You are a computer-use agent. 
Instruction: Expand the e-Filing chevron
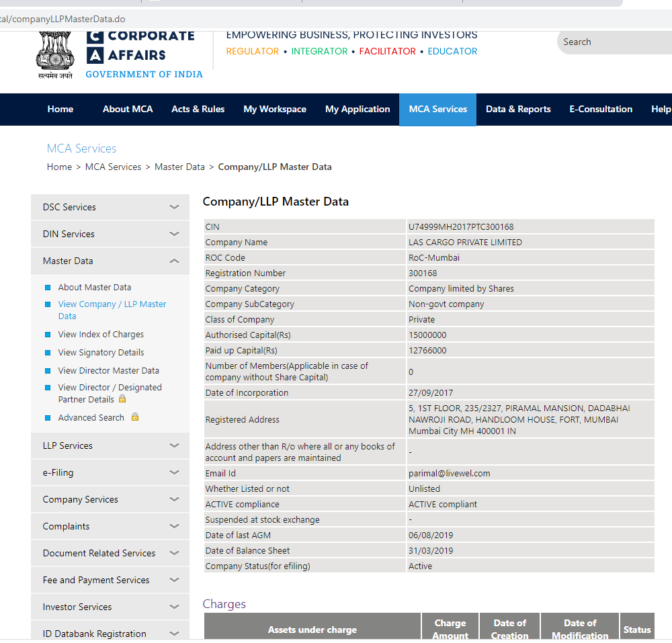(174, 472)
